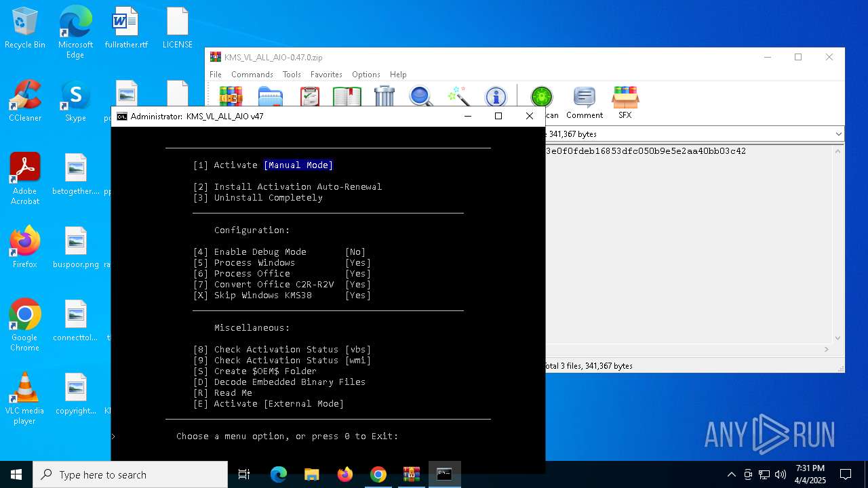
Task: Select the Recycle Bin desktop icon
Action: (x=25, y=28)
